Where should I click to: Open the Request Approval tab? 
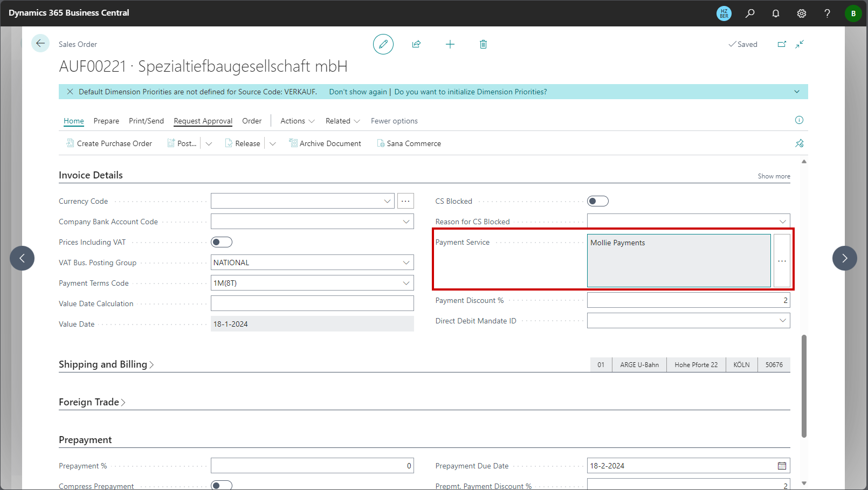(x=203, y=121)
